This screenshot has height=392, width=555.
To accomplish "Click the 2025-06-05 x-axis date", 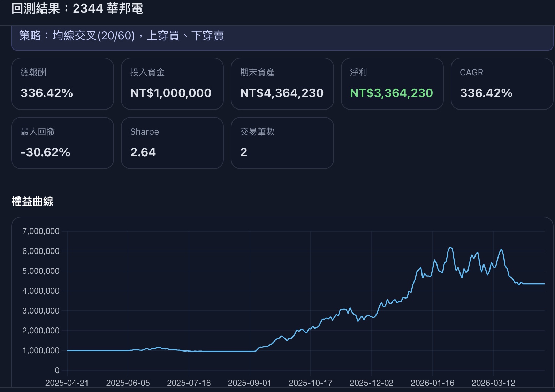I will (128, 383).
